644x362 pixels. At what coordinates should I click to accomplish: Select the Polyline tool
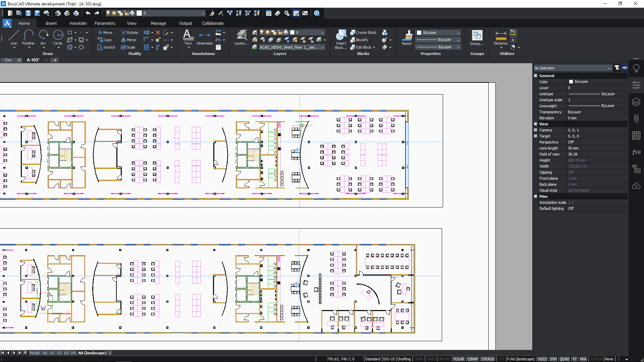(x=28, y=38)
